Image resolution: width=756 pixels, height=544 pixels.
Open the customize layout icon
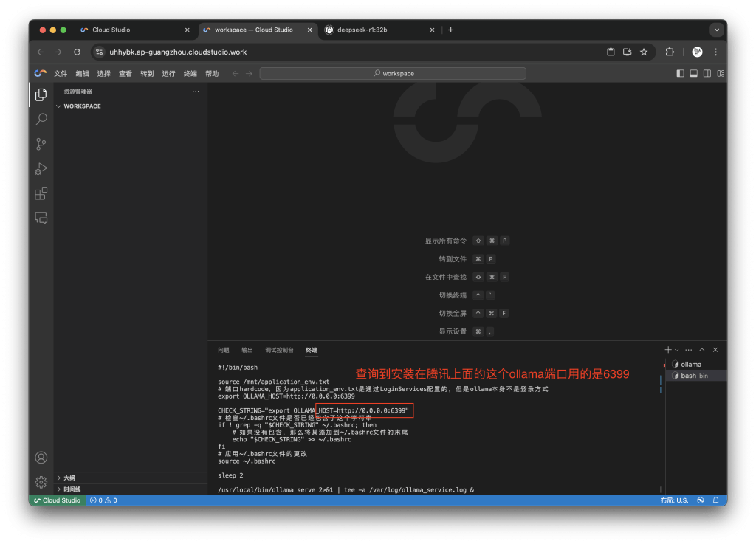[721, 73]
